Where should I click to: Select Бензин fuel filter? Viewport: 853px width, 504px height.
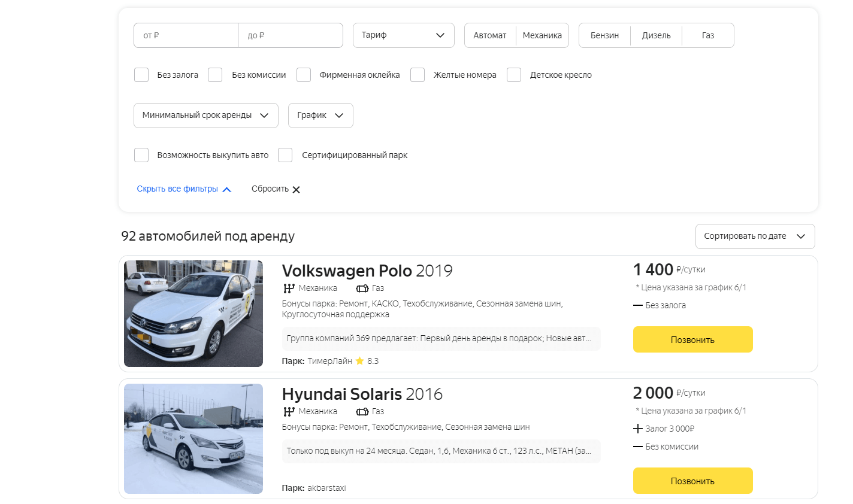605,35
